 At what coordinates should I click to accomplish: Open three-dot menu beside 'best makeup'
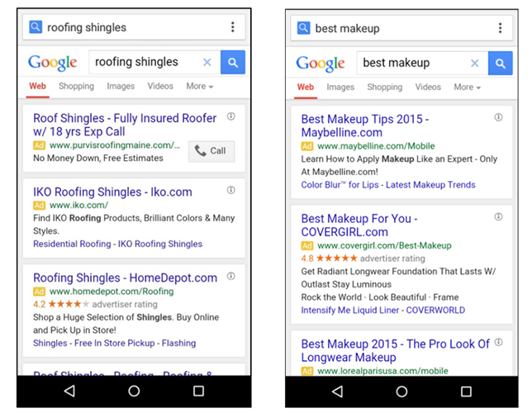(x=500, y=28)
